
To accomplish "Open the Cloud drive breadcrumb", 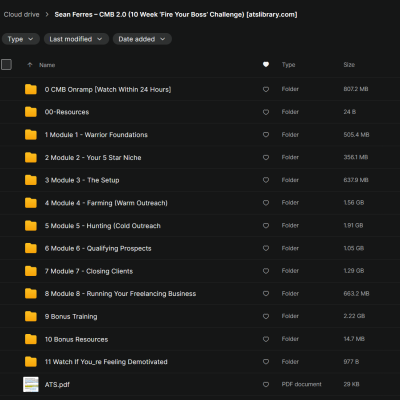I will 21,15.
